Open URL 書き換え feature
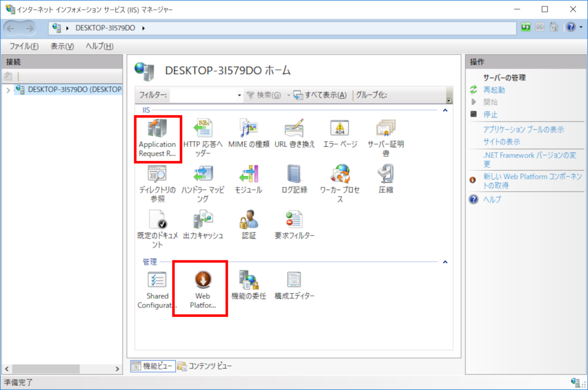 [x=294, y=134]
